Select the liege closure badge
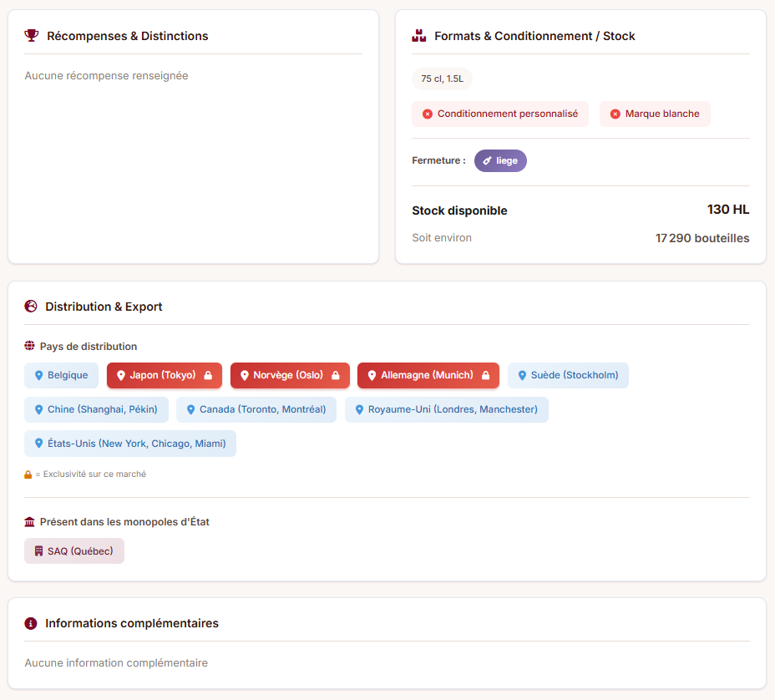The width and height of the screenshot is (775, 700). [500, 160]
